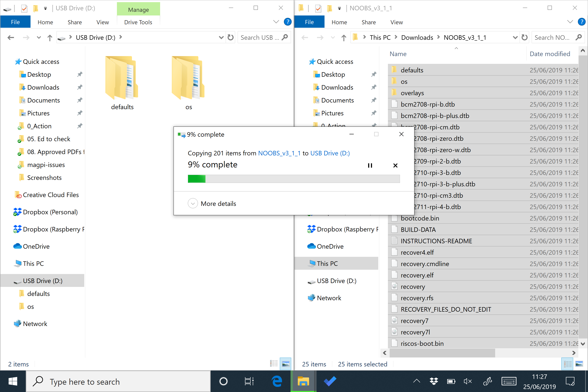The height and width of the screenshot is (392, 588).
Task: Select the Details view icon in left window
Action: (x=274, y=364)
